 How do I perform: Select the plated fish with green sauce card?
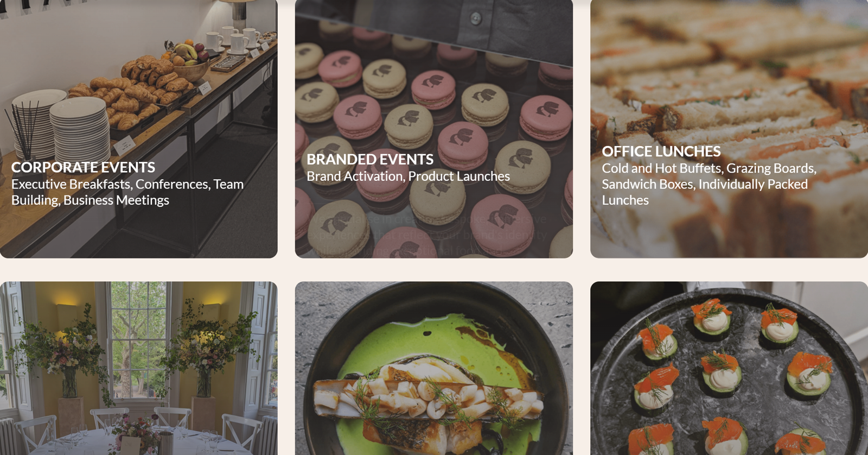point(434,368)
